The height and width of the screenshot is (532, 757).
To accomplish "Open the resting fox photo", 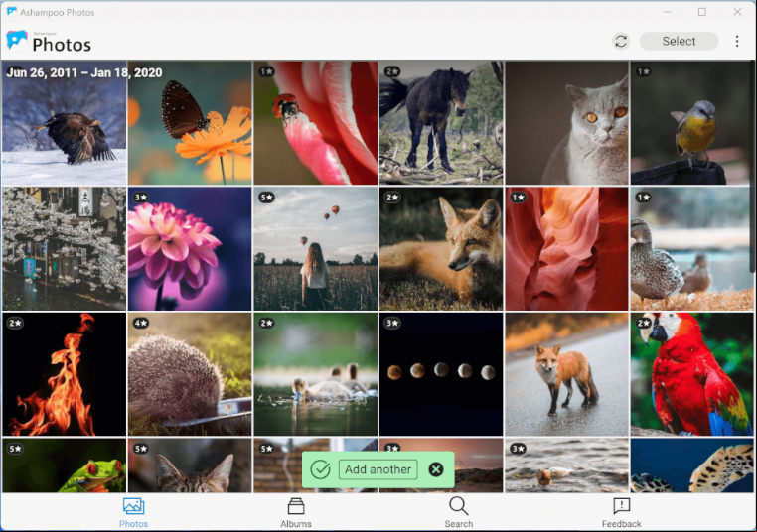I will (441, 248).
